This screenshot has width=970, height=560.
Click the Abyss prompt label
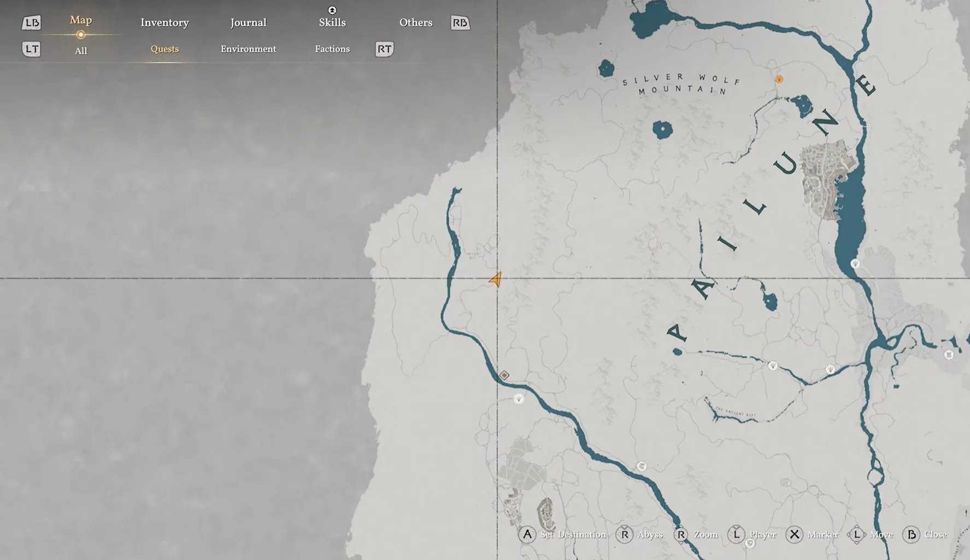click(650, 534)
